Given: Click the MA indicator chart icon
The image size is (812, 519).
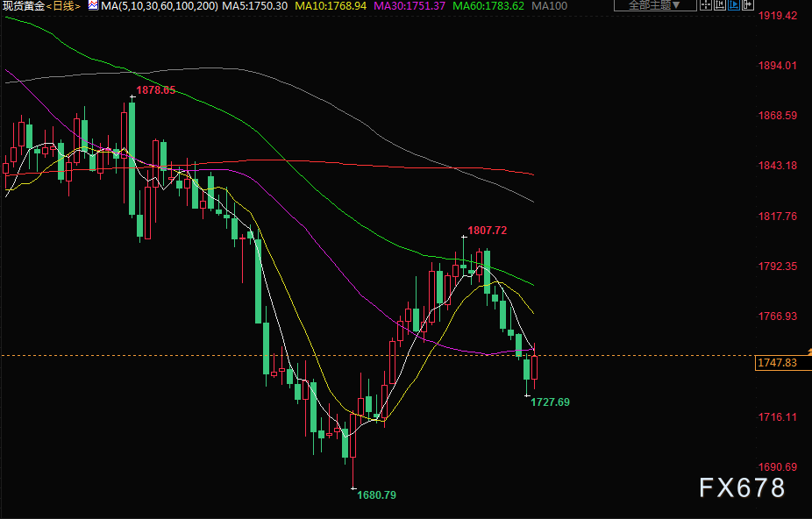Looking at the screenshot, I should (x=93, y=5).
